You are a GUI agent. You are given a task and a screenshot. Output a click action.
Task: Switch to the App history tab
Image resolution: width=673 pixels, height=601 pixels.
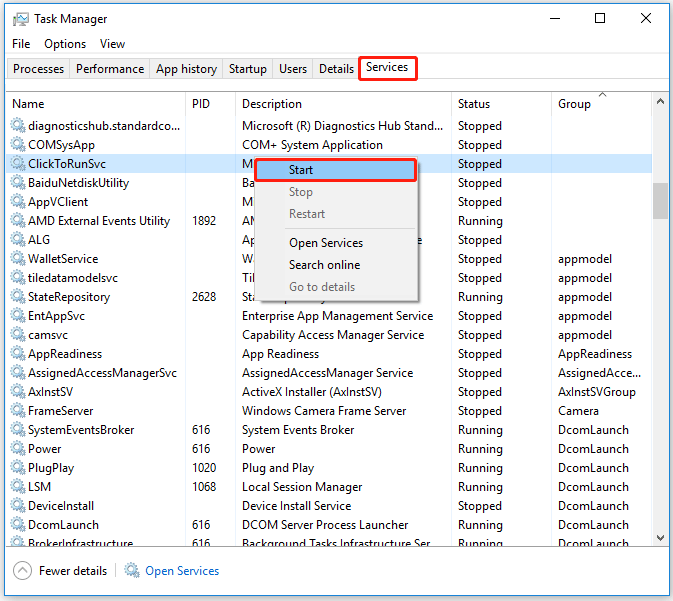pos(186,69)
